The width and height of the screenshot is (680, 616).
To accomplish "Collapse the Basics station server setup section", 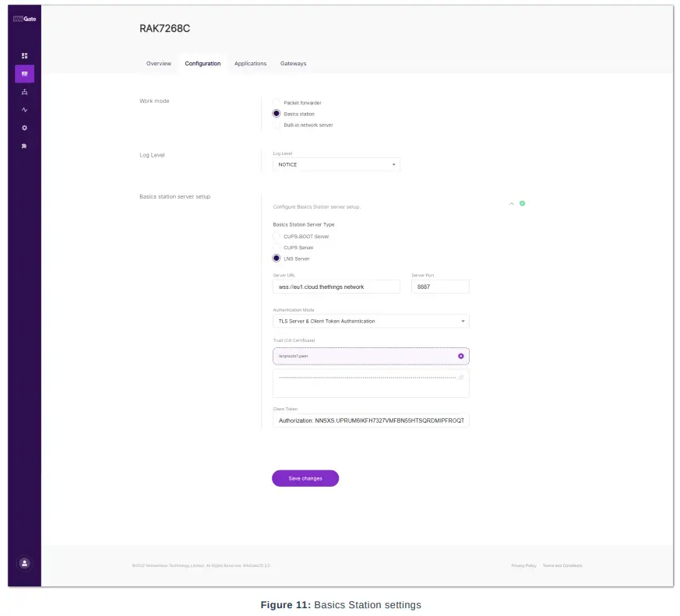I will (512, 203).
